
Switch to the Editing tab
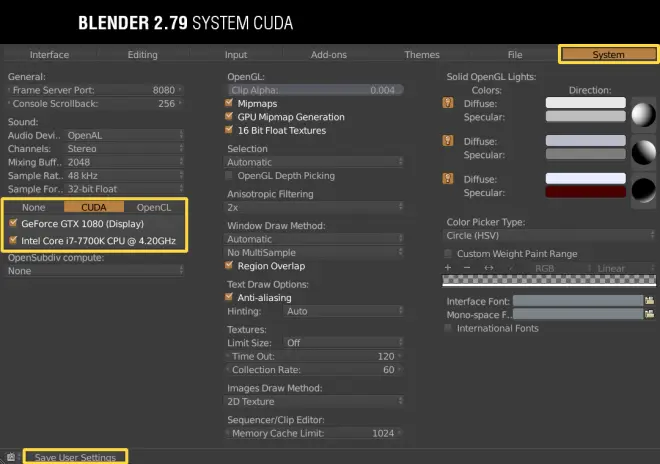pos(143,55)
